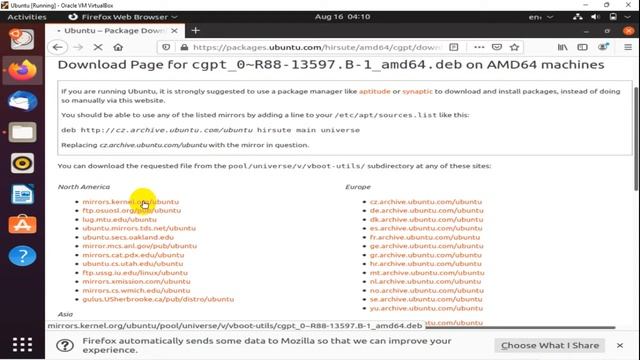Open volume icon in top bar

tap(595, 17)
